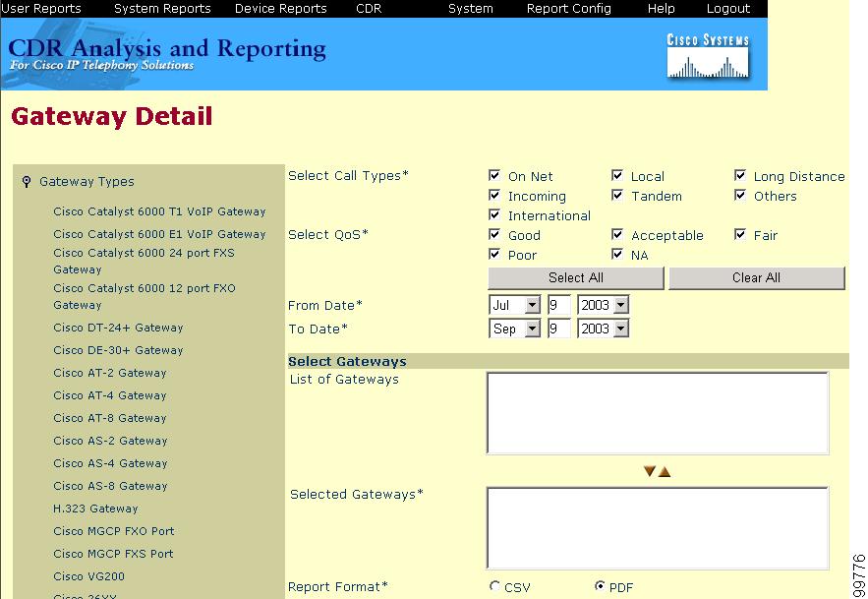Click Logout in the top menu
The height and width of the screenshot is (599, 868).
pyautogui.click(x=728, y=9)
